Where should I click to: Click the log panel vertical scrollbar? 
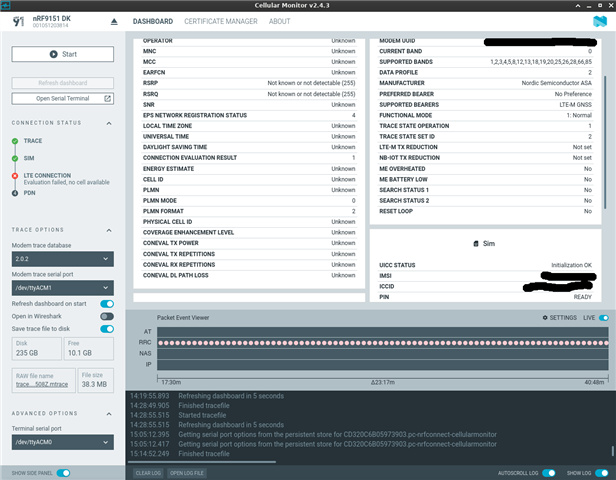pos(612,451)
